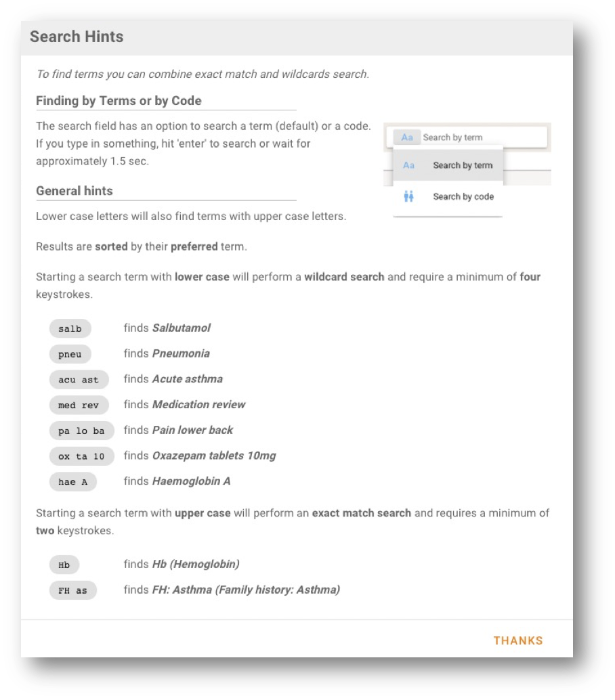
Task: Click the Aa icon beside Search by term option
Action: click(408, 165)
